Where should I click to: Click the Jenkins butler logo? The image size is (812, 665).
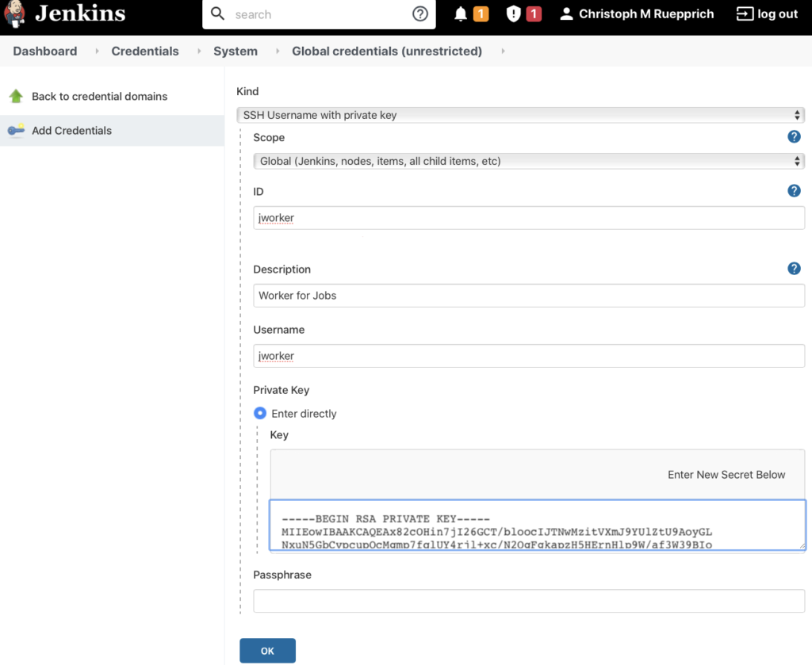point(14,14)
